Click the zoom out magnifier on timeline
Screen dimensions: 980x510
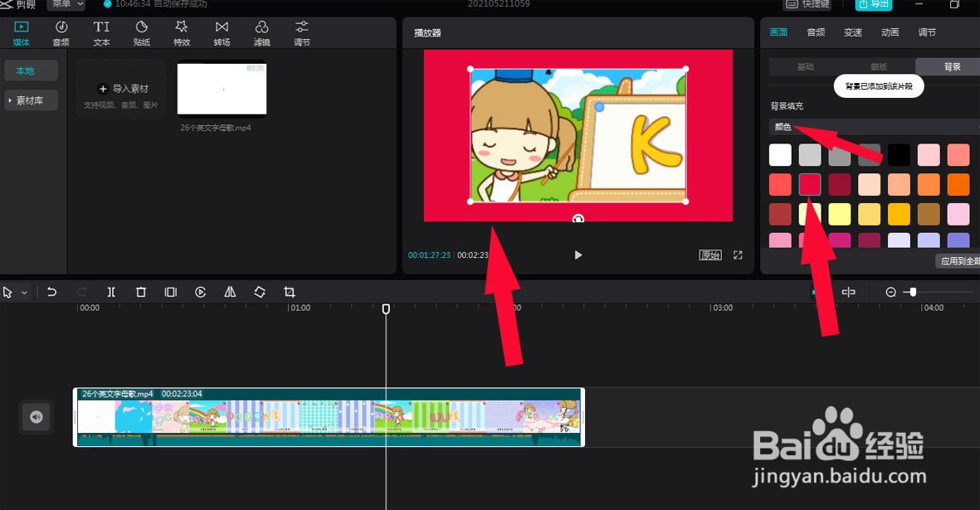[890, 292]
